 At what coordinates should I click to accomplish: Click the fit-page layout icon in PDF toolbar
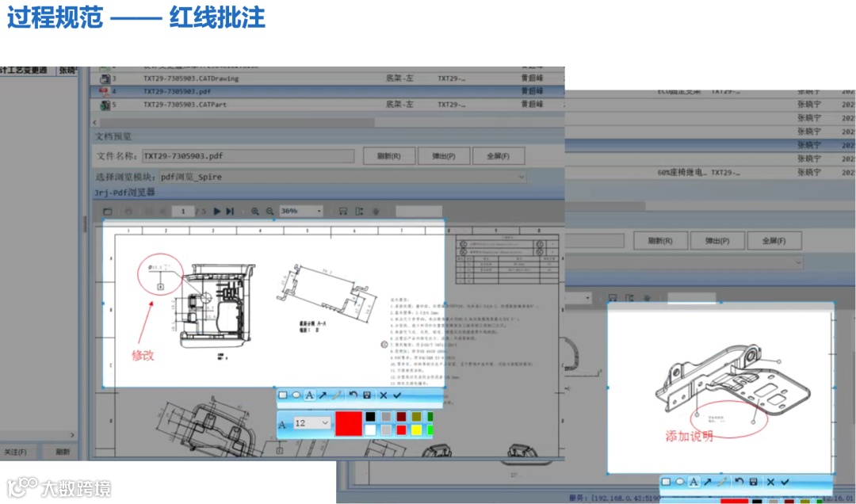(359, 212)
